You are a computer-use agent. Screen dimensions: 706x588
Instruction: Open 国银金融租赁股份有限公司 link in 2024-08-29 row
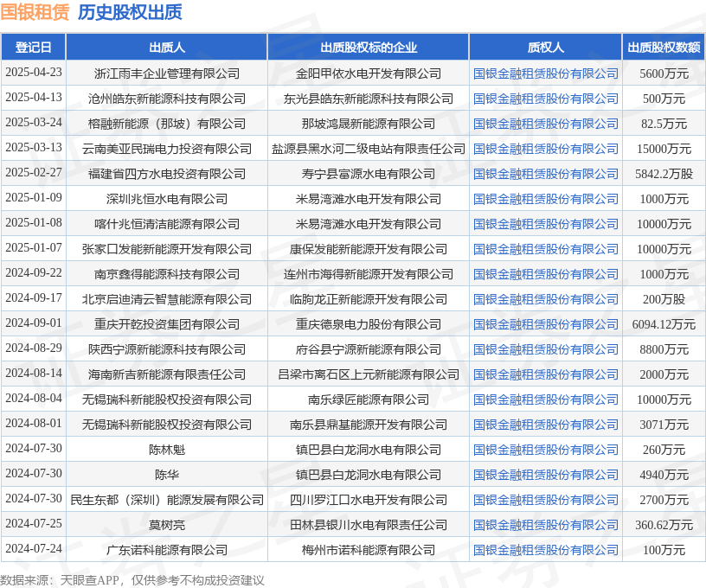546,349
